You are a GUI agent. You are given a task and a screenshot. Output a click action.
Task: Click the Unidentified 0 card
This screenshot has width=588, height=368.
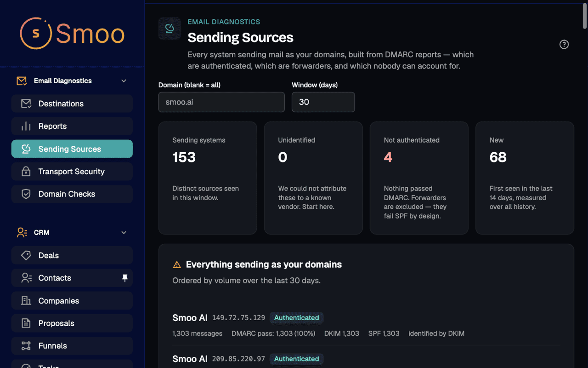coord(313,178)
